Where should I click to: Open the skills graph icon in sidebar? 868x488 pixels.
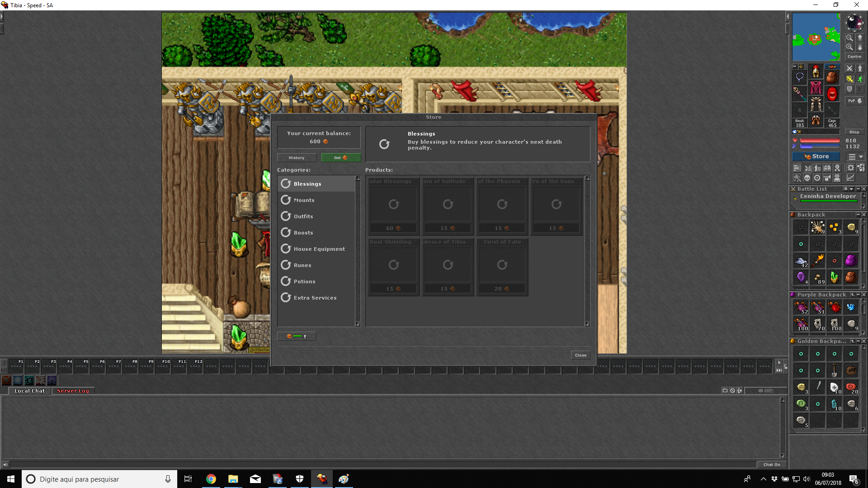pos(851,178)
